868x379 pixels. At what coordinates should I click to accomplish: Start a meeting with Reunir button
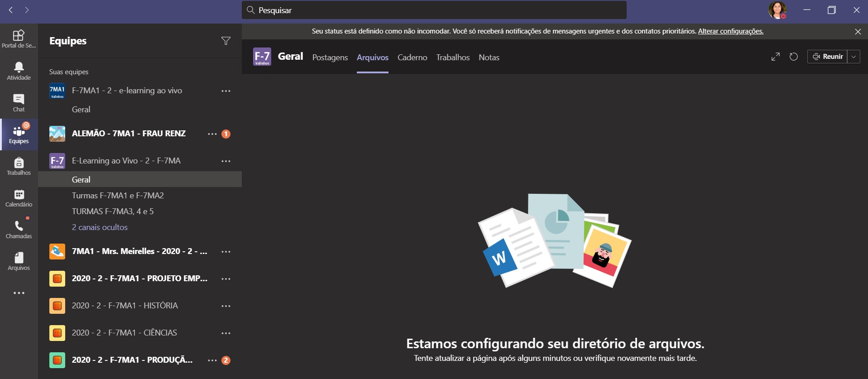[x=827, y=57]
